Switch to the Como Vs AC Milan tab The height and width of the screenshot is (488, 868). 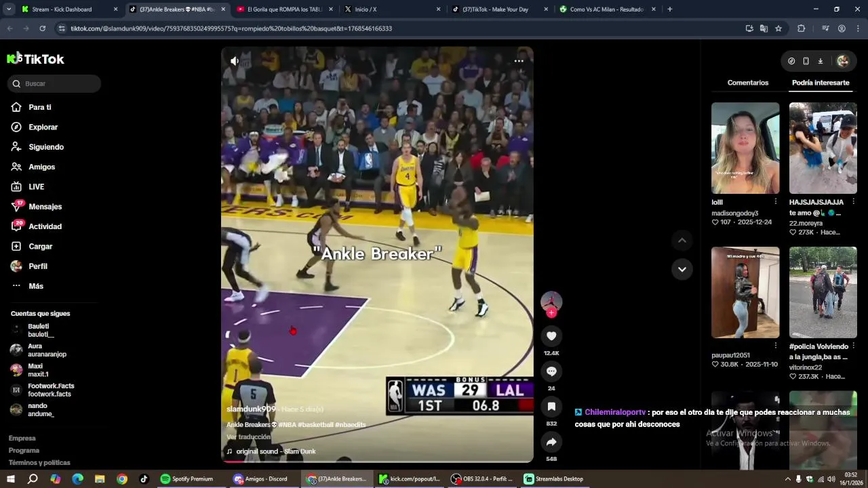(608, 9)
